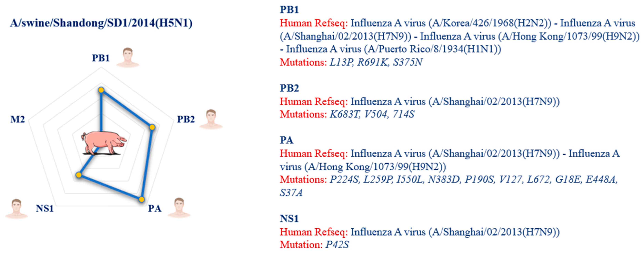Click the K683T mutation under PB2
Screen dimensions: 644x254
tap(345, 114)
